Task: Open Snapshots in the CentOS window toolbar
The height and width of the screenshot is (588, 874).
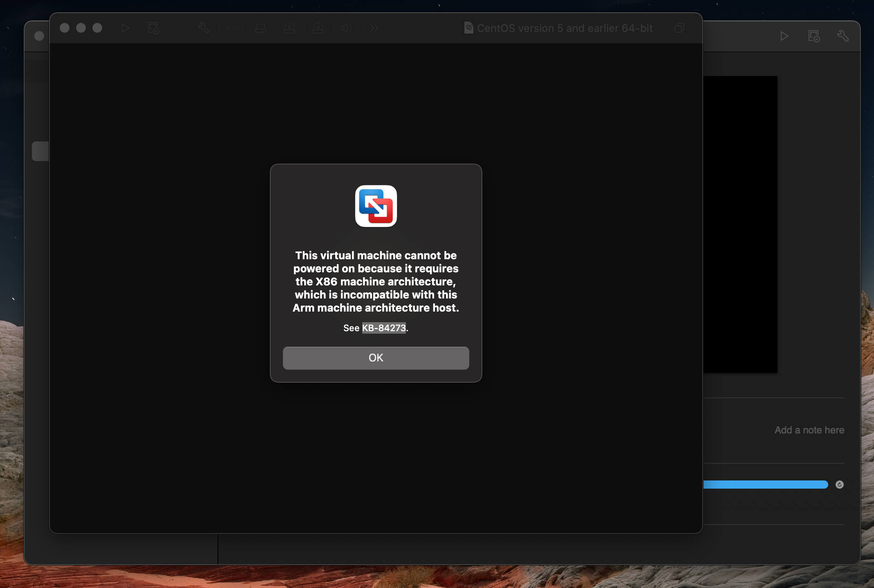Action: pos(153,28)
